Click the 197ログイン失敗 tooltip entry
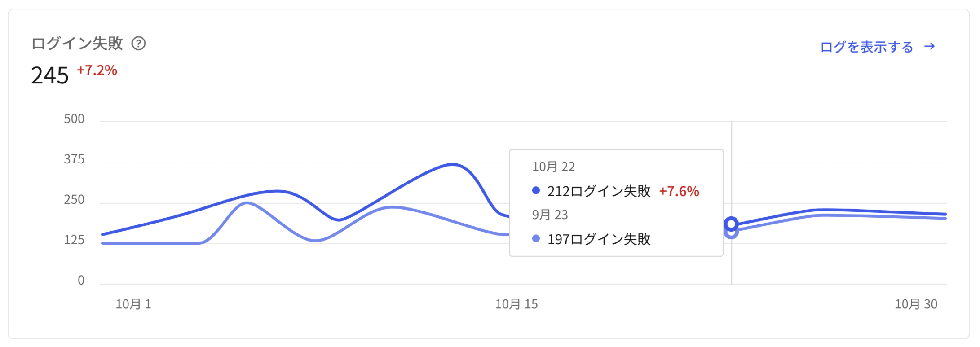The height and width of the screenshot is (347, 980). [599, 239]
